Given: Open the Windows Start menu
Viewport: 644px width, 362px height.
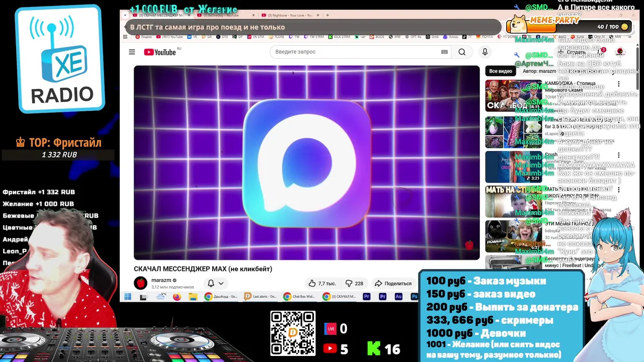Looking at the screenshot, I should (128, 297).
